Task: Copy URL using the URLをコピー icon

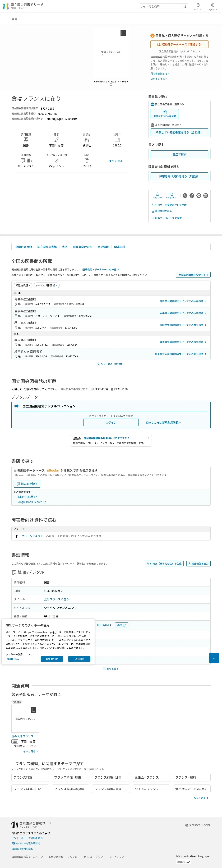Action: (x=171, y=195)
